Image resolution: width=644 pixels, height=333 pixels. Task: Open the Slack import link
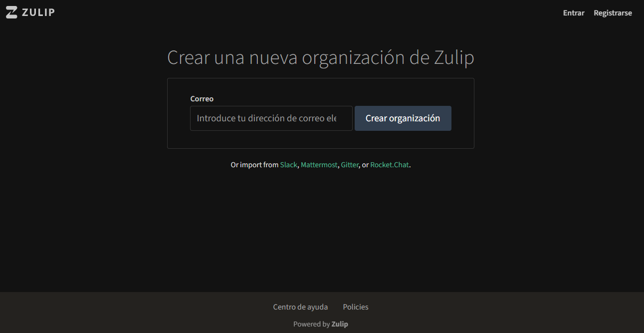click(288, 165)
